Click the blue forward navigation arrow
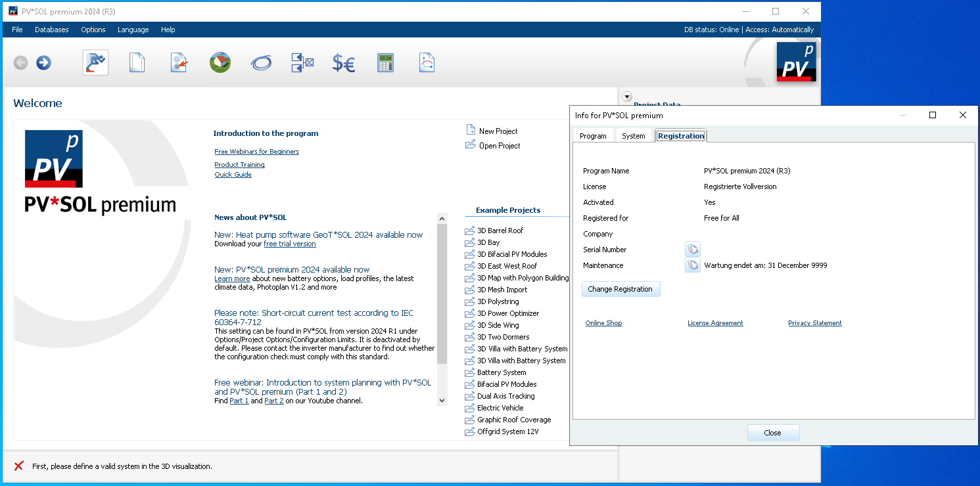980x486 pixels. pyautogui.click(x=43, y=63)
